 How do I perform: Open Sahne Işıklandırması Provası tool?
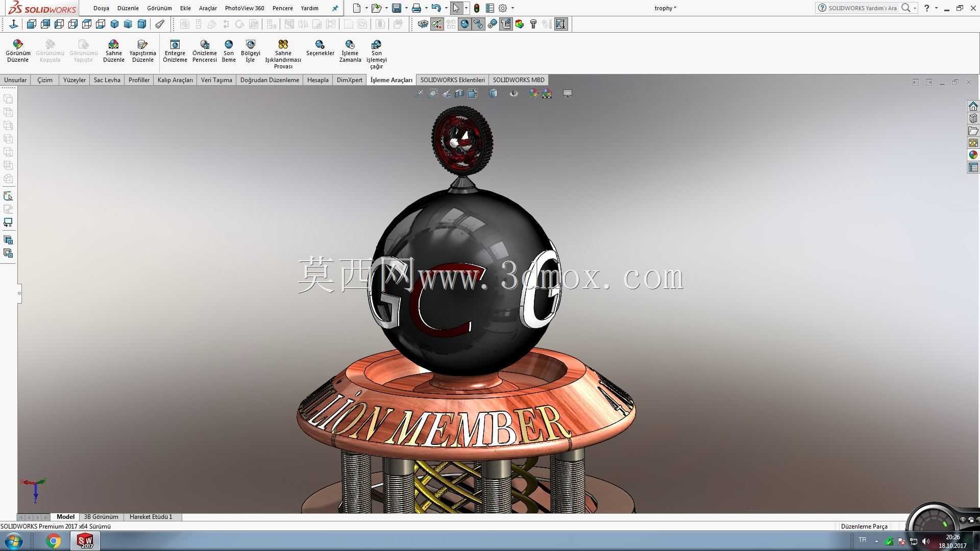[x=283, y=54]
